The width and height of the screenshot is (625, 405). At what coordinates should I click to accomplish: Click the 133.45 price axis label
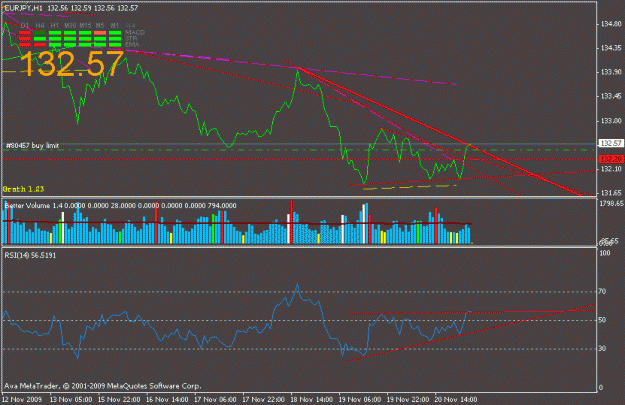pyautogui.click(x=611, y=96)
